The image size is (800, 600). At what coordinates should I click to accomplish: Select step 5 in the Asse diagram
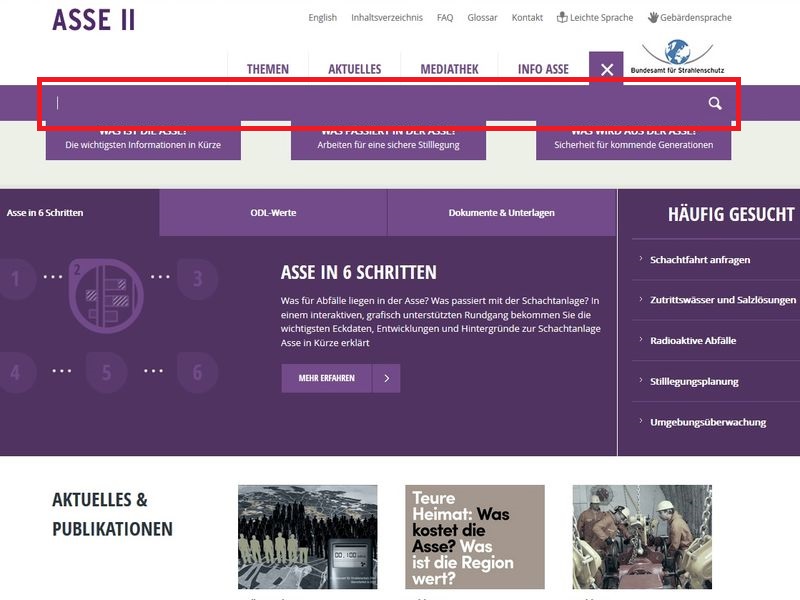click(x=106, y=373)
